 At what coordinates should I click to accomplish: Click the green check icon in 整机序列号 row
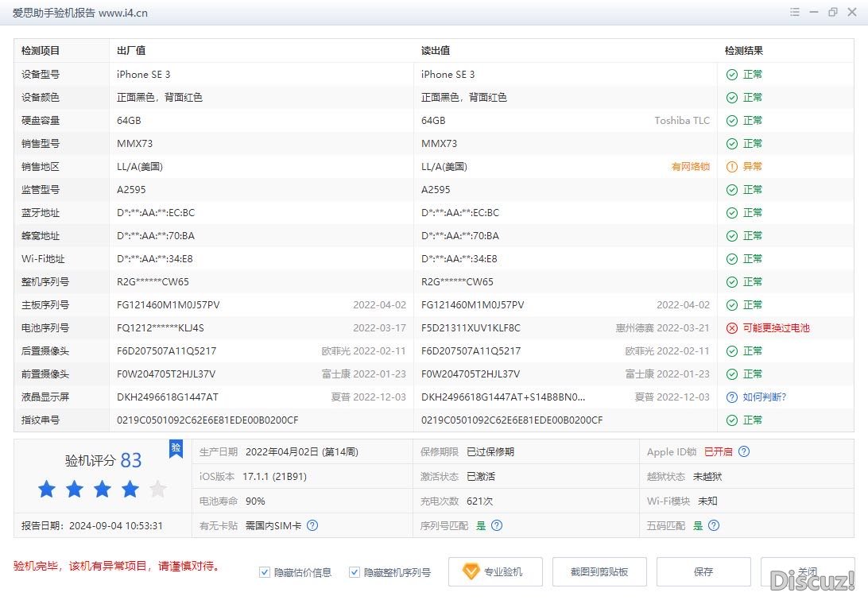coord(732,282)
